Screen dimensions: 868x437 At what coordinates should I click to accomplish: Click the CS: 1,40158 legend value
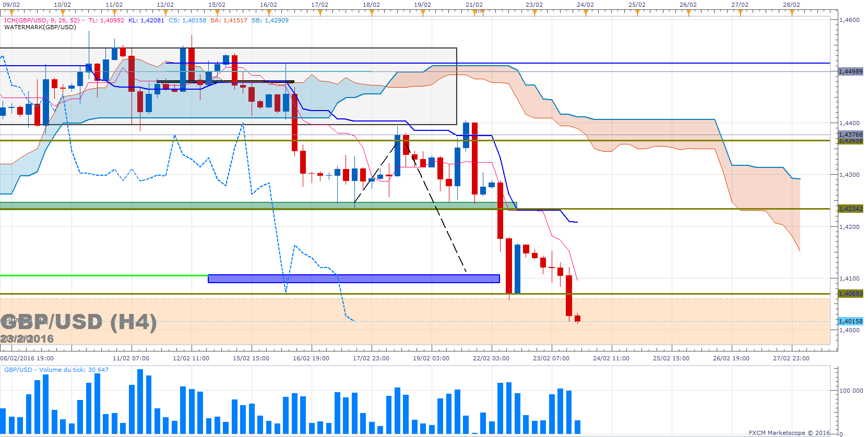[x=187, y=20]
